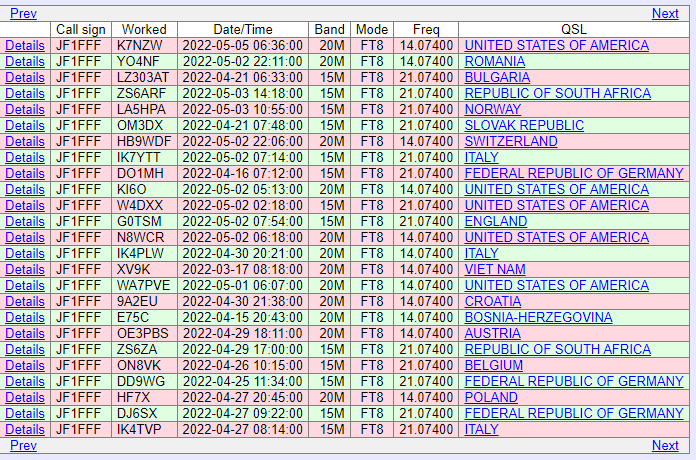Open Details for the ZS6ZA contact
This screenshot has width=696, height=460.
tap(25, 349)
